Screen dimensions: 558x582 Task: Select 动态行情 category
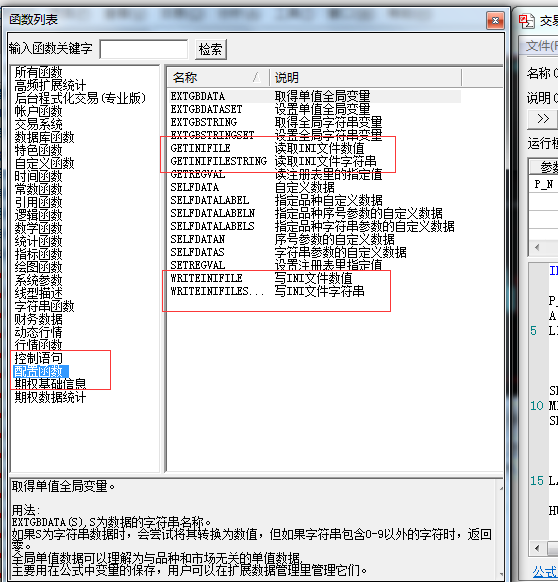(38, 332)
